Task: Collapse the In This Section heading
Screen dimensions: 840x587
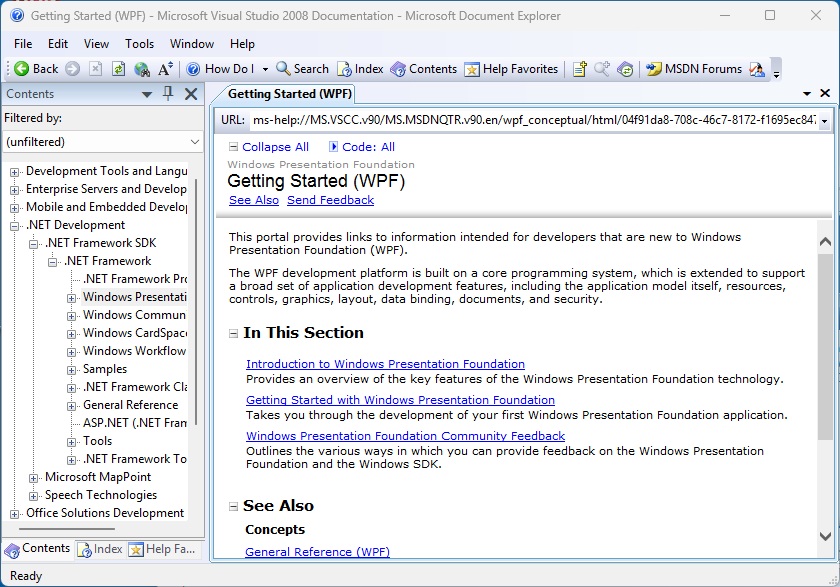Action: point(233,333)
